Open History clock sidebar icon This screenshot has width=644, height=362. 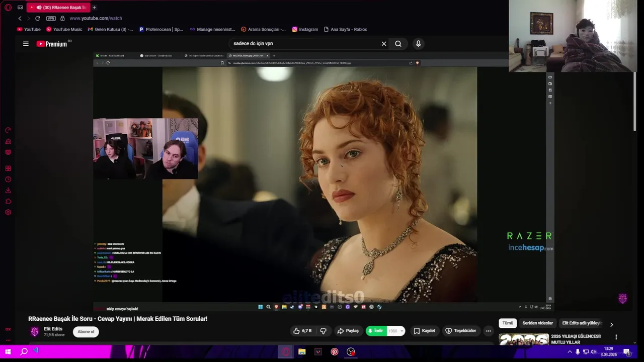pyautogui.click(x=8, y=179)
